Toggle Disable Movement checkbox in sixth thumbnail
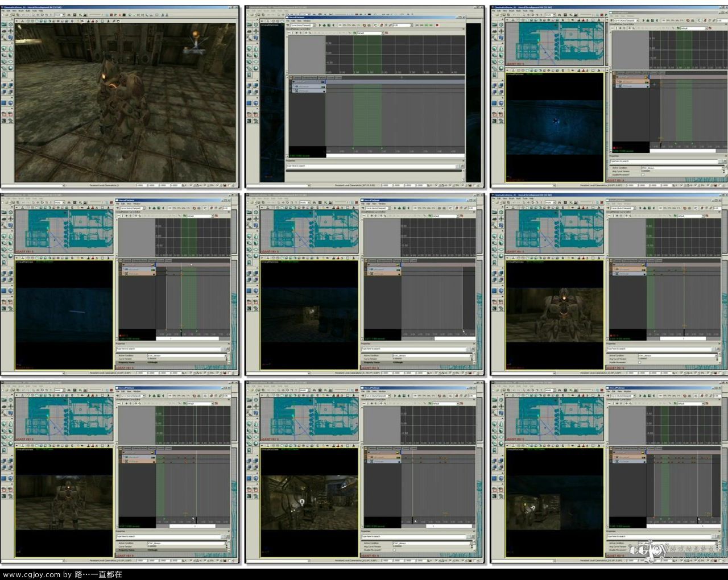The width and height of the screenshot is (728, 580). point(640,362)
